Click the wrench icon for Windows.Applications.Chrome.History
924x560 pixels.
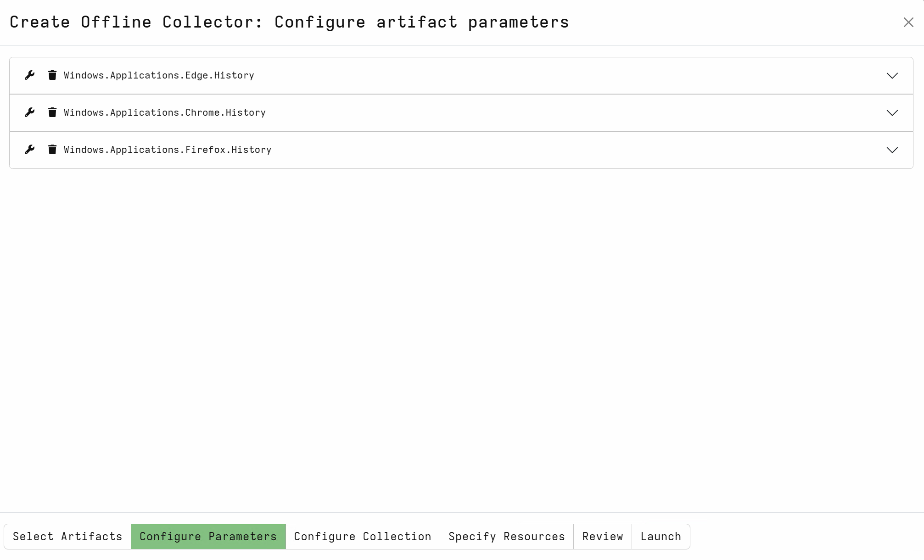(30, 112)
